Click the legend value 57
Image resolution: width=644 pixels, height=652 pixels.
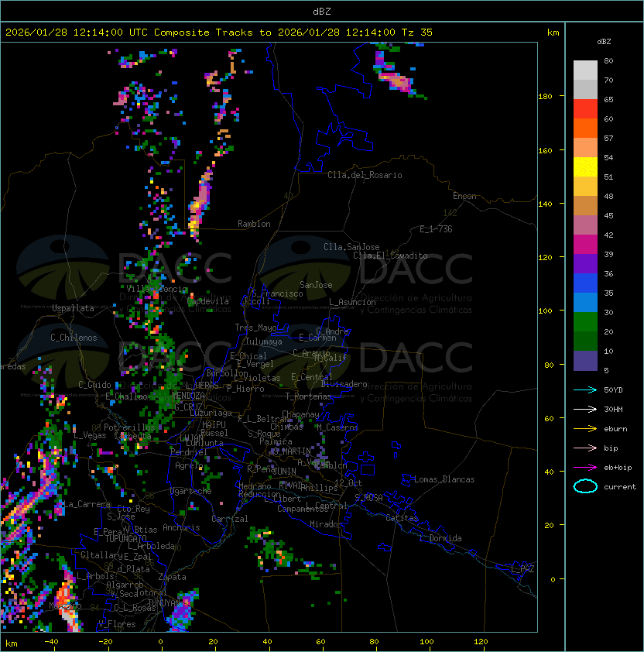608,138
